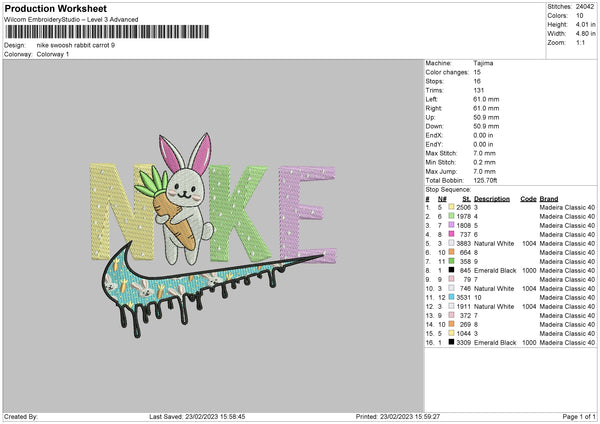
Task: Click the white swatch beside stitch count 746
Action: [451, 288]
